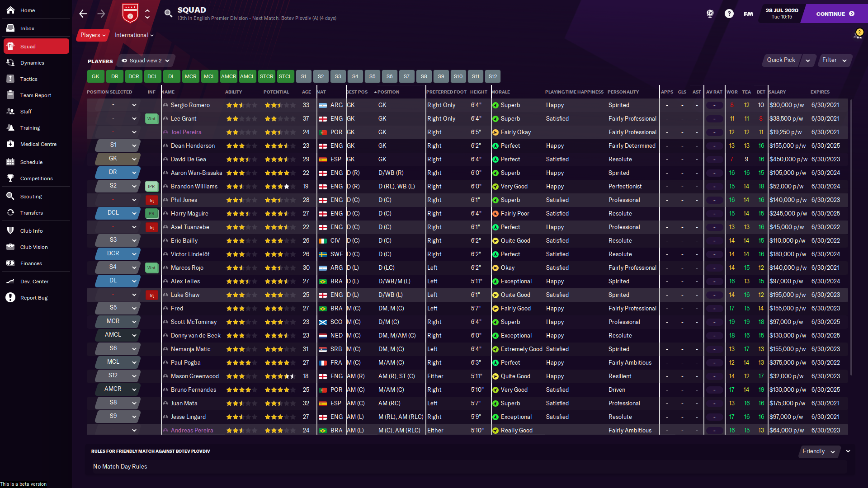Image resolution: width=868 pixels, height=488 pixels.
Task: Toggle the GK position filter
Action: [x=95, y=76]
